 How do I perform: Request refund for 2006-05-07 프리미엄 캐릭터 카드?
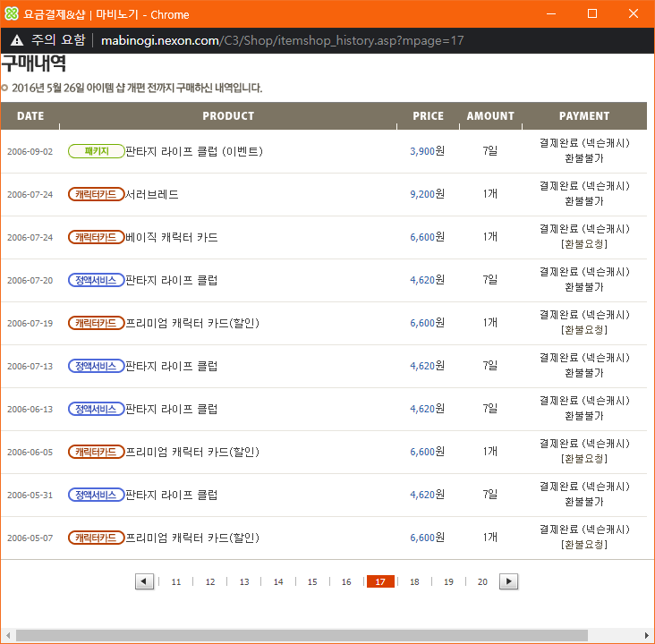coord(584,545)
